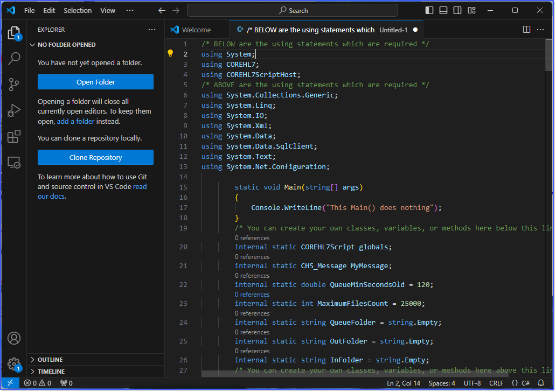
Task: Click line number 15 in gutter
Action: (x=183, y=187)
